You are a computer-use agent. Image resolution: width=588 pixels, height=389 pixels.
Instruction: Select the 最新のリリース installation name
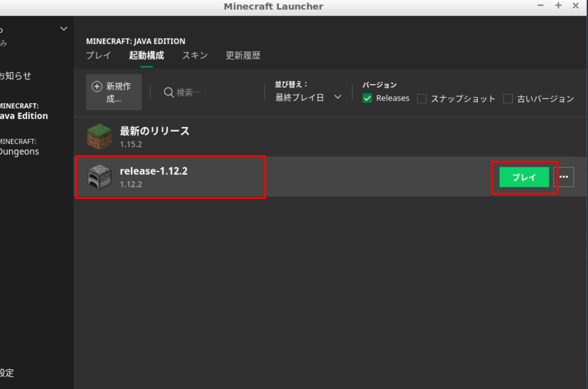155,131
